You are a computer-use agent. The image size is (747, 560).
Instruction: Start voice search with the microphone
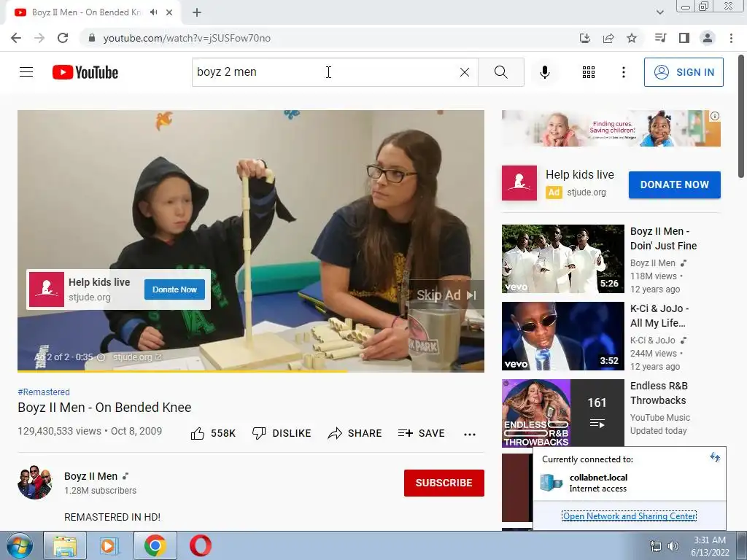click(x=544, y=72)
